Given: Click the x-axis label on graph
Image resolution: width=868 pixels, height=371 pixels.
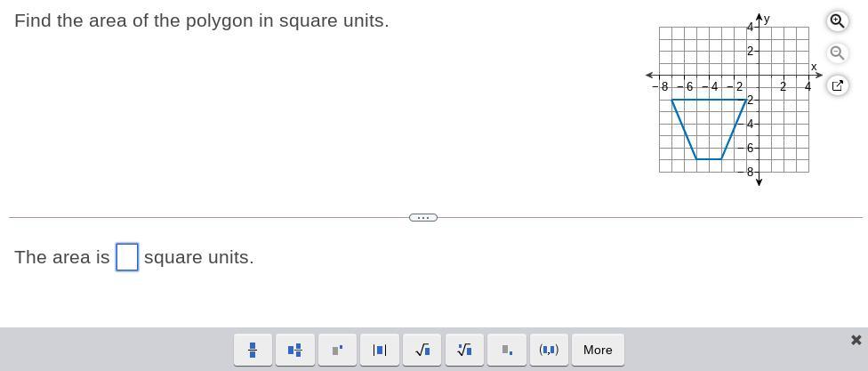Looking at the screenshot, I should click(x=814, y=67).
